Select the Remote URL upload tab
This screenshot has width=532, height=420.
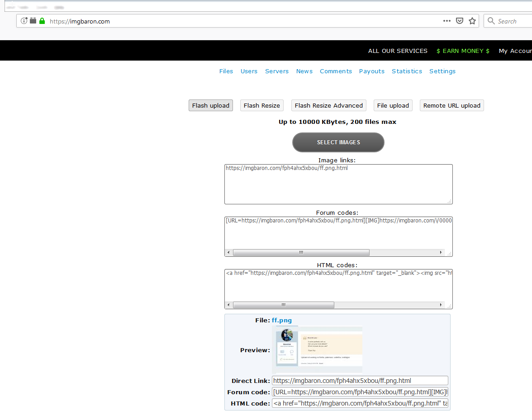(x=451, y=105)
